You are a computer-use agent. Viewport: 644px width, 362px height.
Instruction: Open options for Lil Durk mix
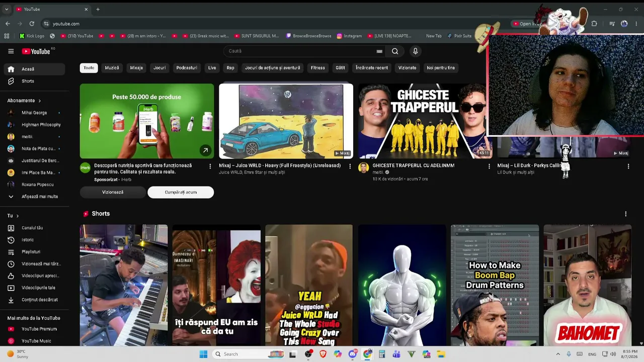click(x=628, y=166)
